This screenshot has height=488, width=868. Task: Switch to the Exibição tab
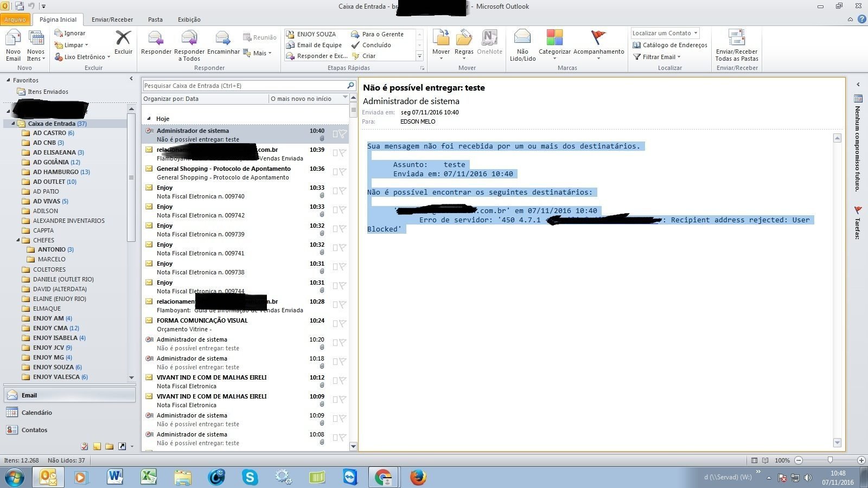point(189,20)
